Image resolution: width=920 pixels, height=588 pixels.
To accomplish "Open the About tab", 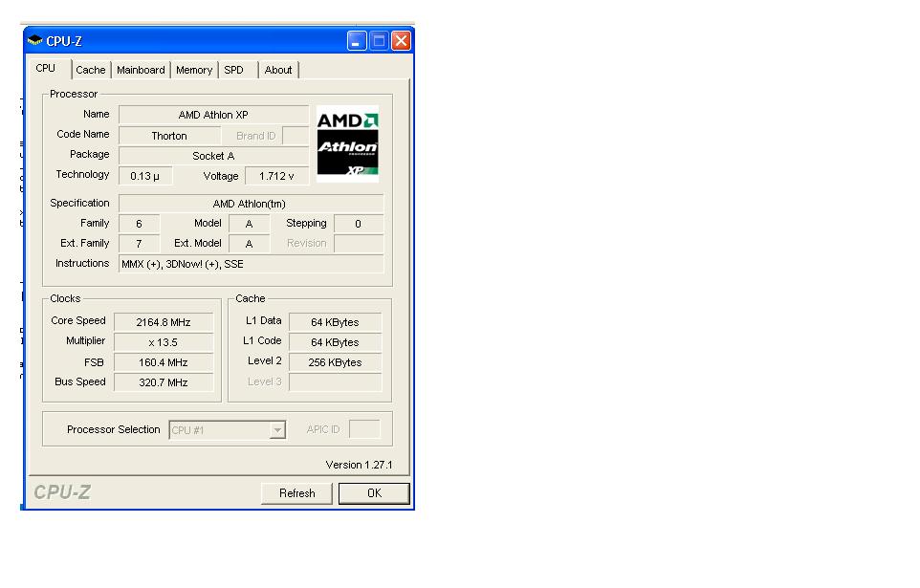I will click(x=278, y=70).
